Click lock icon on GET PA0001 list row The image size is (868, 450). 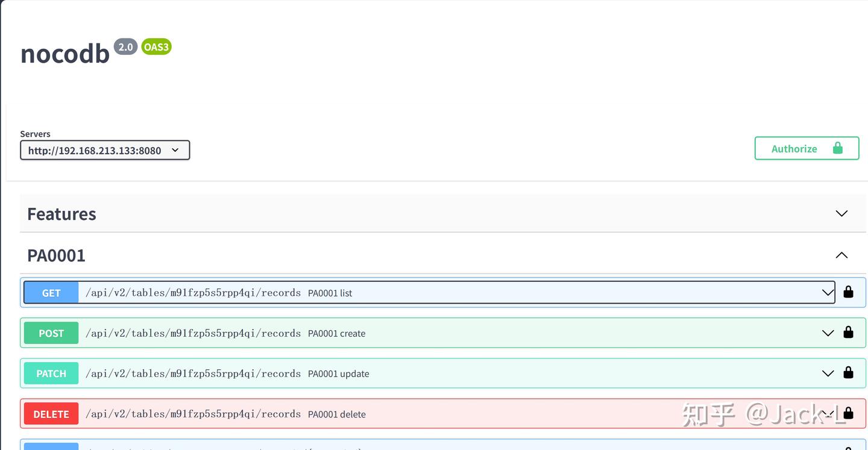coord(848,292)
